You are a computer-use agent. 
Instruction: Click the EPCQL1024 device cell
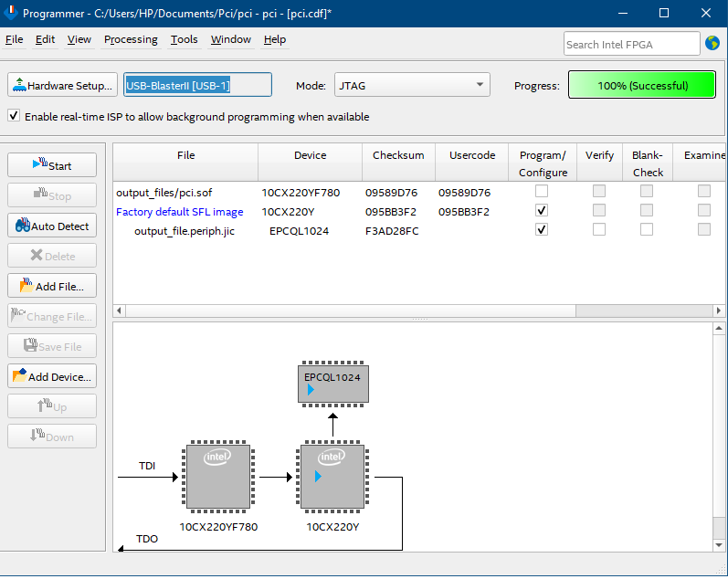[x=299, y=231]
